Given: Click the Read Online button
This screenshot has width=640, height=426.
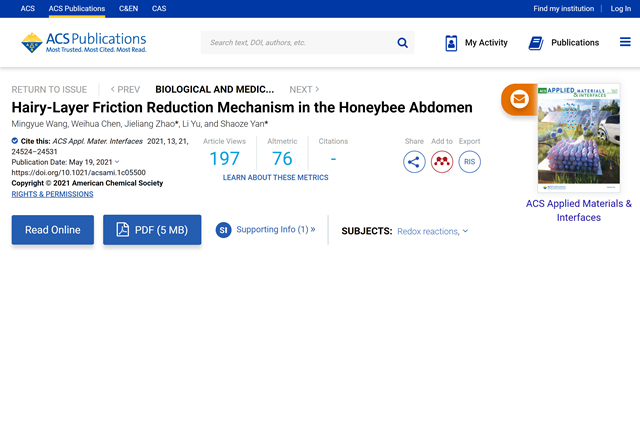Looking at the screenshot, I should pos(52,230).
